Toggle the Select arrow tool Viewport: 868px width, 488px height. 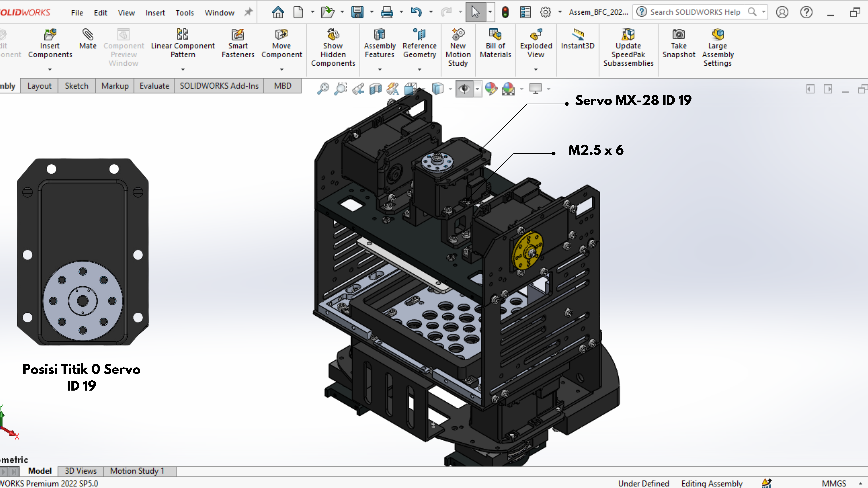(475, 12)
